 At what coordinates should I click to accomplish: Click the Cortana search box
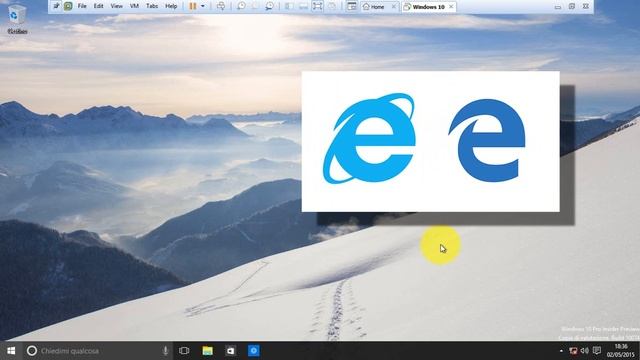[98, 351]
